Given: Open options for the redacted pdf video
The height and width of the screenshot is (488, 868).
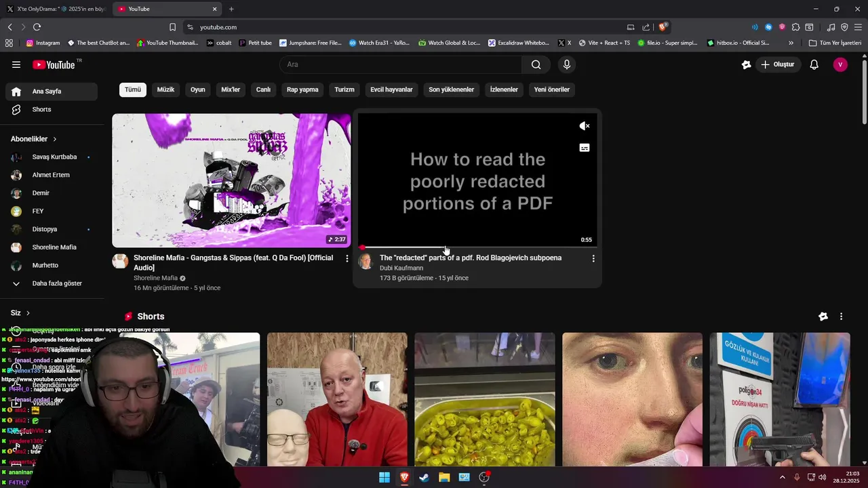Looking at the screenshot, I should (x=593, y=258).
